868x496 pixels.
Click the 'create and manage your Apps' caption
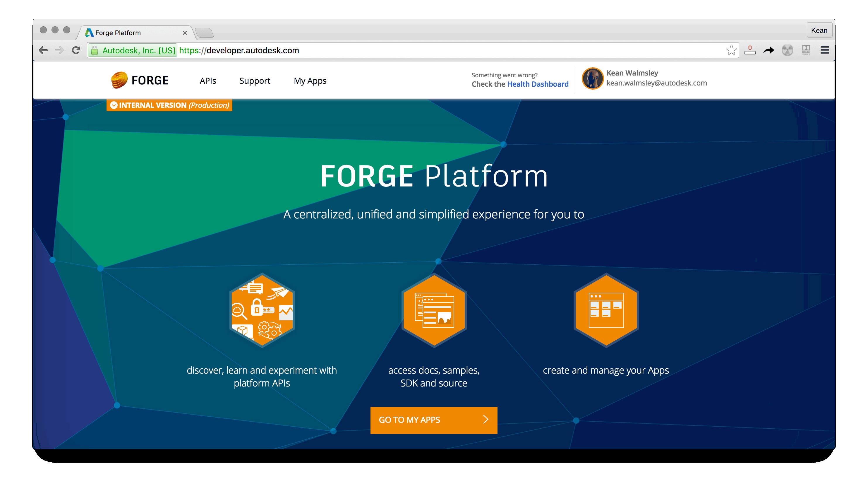click(x=606, y=370)
